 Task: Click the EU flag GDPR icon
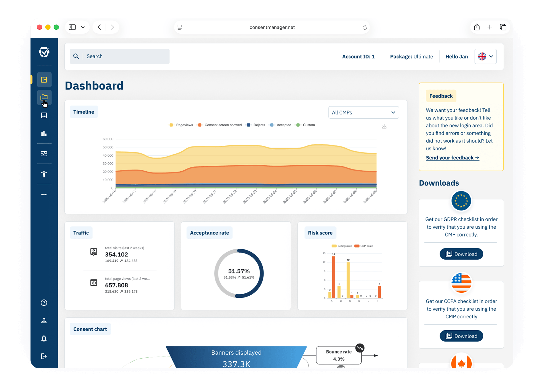461,201
